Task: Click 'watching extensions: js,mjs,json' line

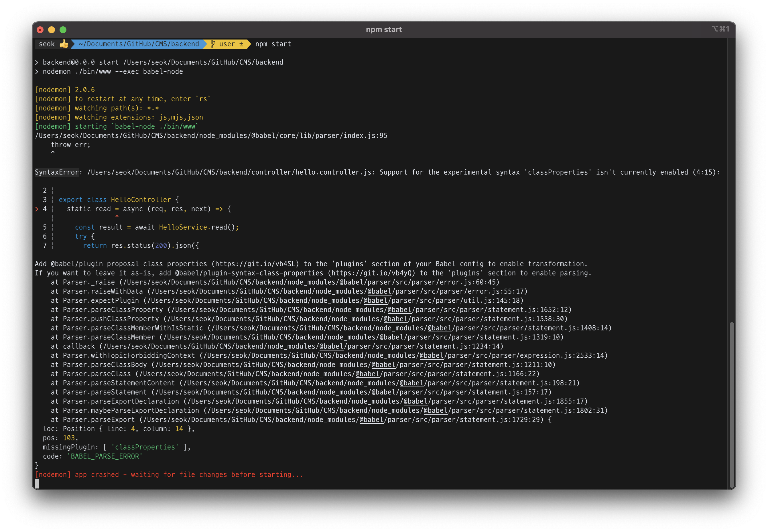Action: click(119, 117)
